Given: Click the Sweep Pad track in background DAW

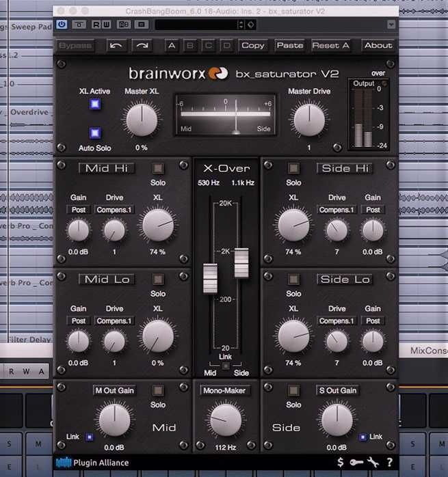Looking at the screenshot, I should click(26, 27).
